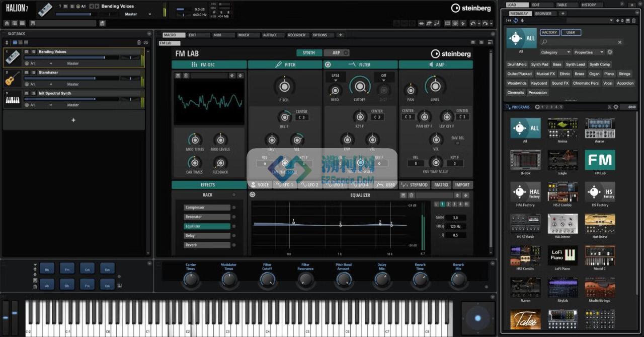Select the Compressor effect in rack

pyautogui.click(x=208, y=208)
